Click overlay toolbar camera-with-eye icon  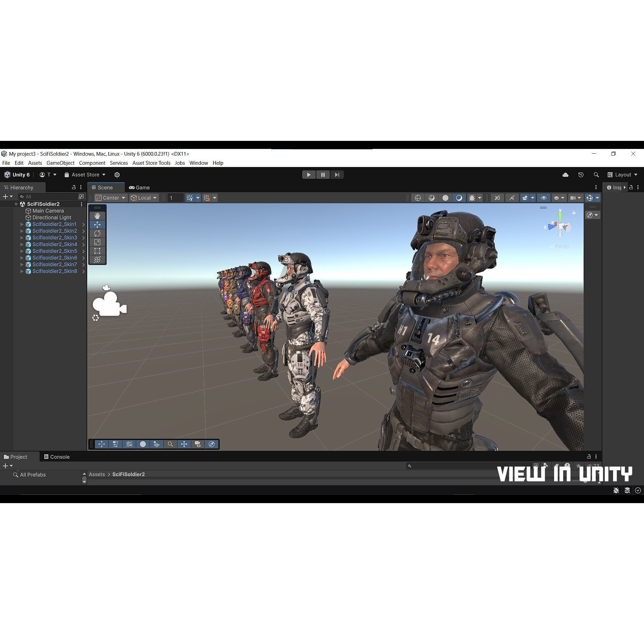tap(198, 444)
